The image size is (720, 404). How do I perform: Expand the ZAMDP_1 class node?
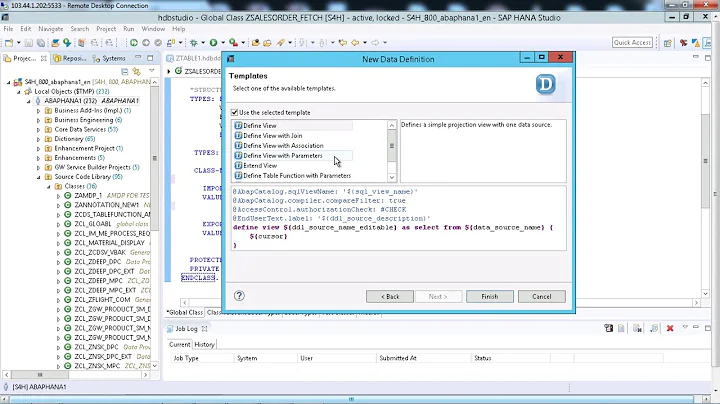58,196
